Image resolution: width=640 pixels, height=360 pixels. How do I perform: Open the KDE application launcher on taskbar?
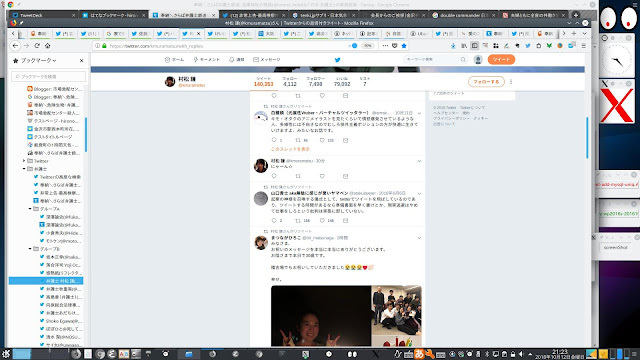click(6, 354)
